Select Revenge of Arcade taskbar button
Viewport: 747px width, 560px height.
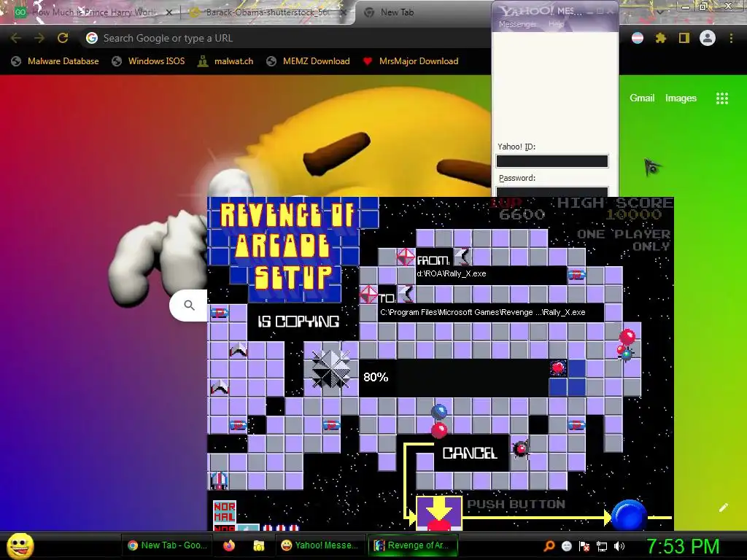[x=413, y=545]
